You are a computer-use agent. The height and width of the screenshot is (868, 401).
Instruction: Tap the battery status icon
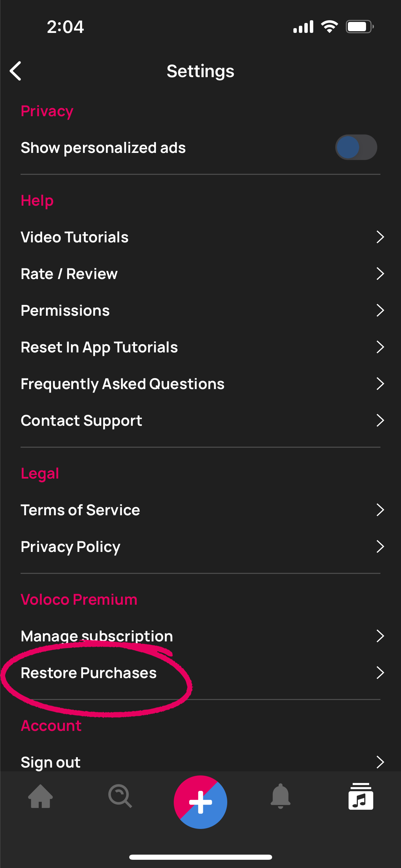359,27
